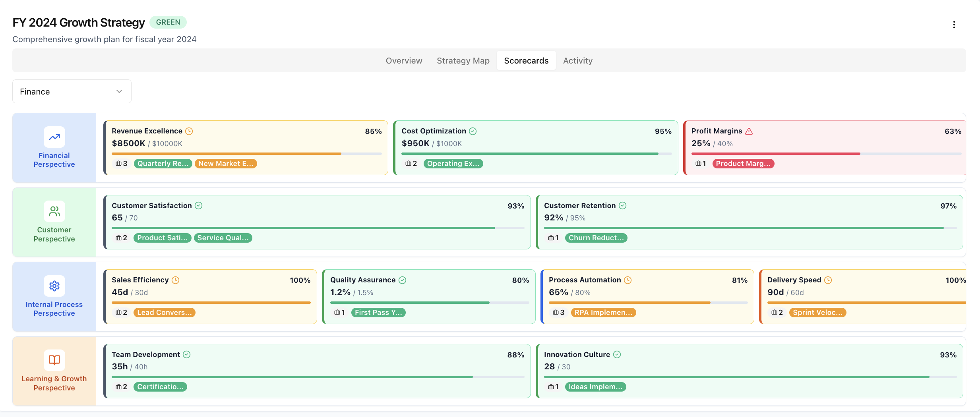Click the Quarterly Re... initiative tag
The height and width of the screenshot is (417, 980).
(163, 164)
